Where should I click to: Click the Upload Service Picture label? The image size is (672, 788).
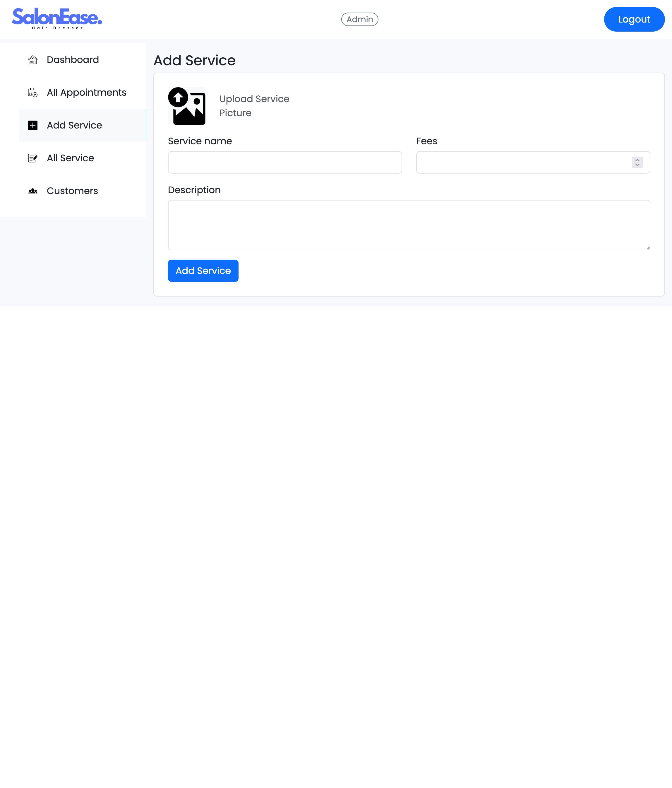(x=254, y=106)
